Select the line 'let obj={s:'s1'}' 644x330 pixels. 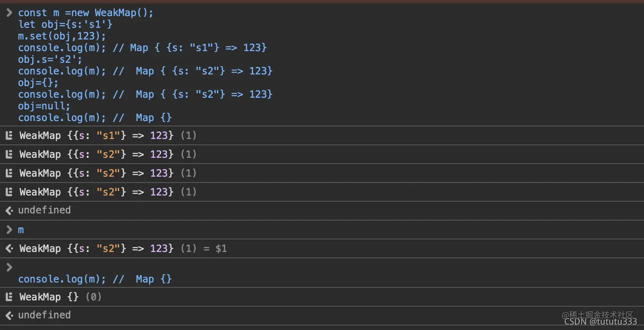65,24
